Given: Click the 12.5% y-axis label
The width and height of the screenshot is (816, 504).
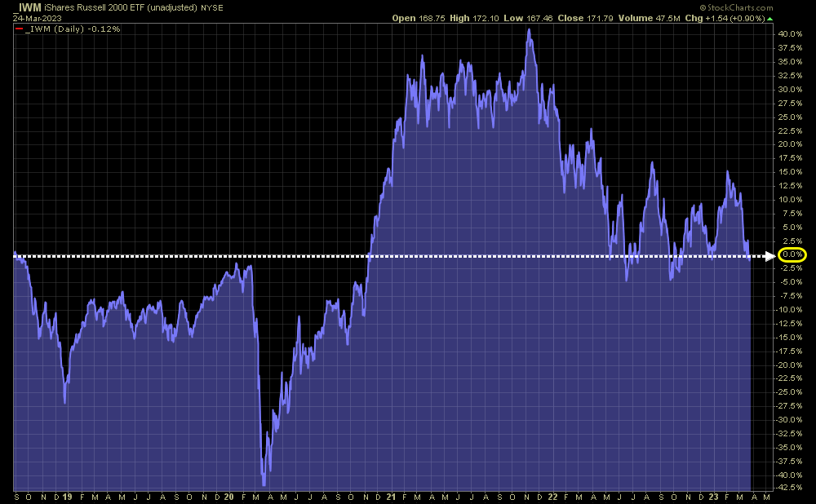Looking at the screenshot, I should point(790,186).
